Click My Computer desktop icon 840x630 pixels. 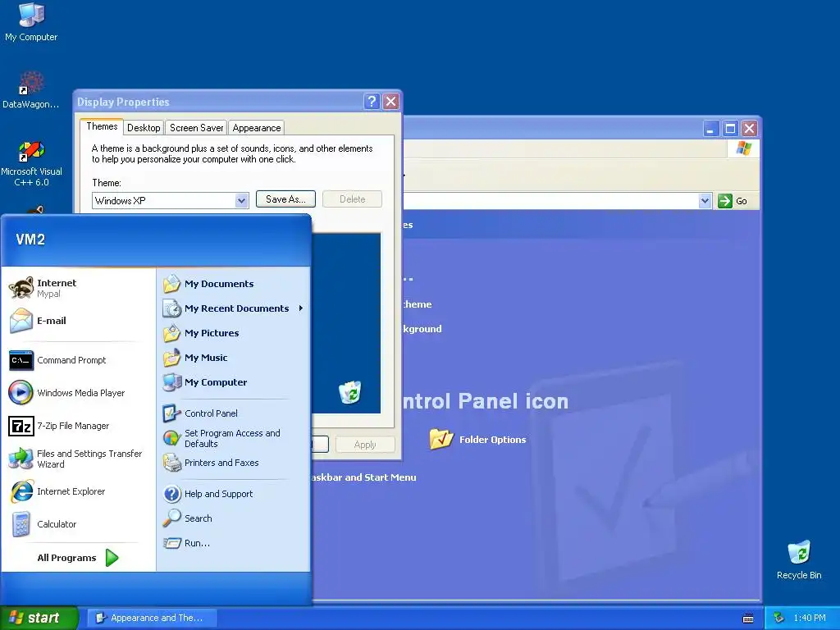(x=31, y=21)
